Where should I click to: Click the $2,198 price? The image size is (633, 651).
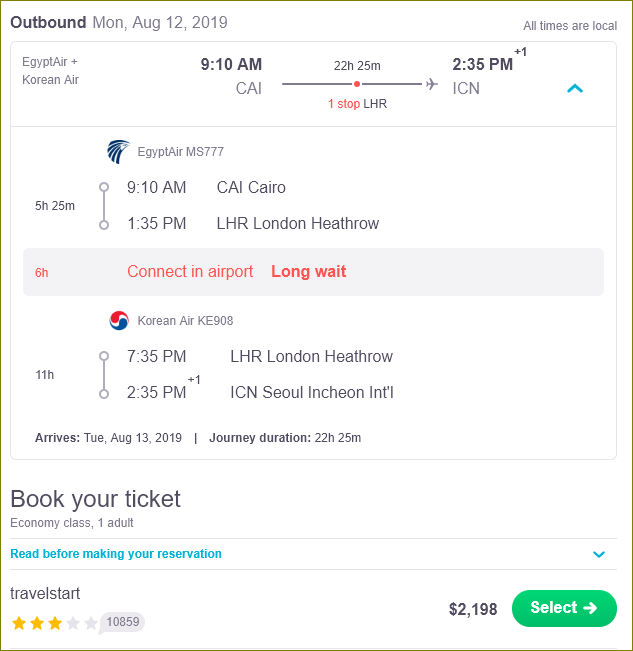pyautogui.click(x=473, y=609)
